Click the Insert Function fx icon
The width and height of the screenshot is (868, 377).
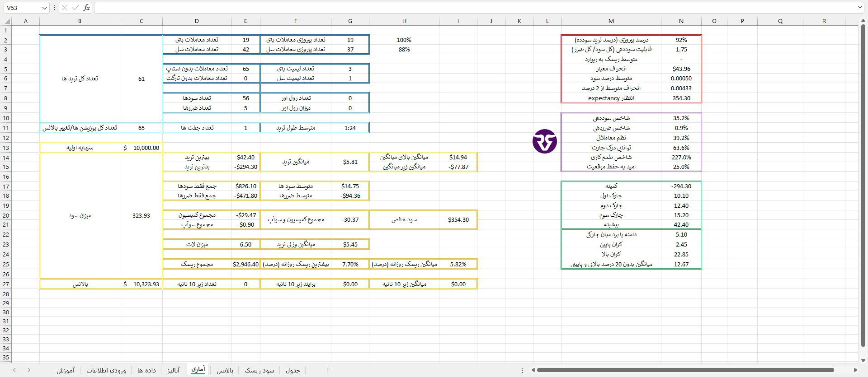click(86, 8)
